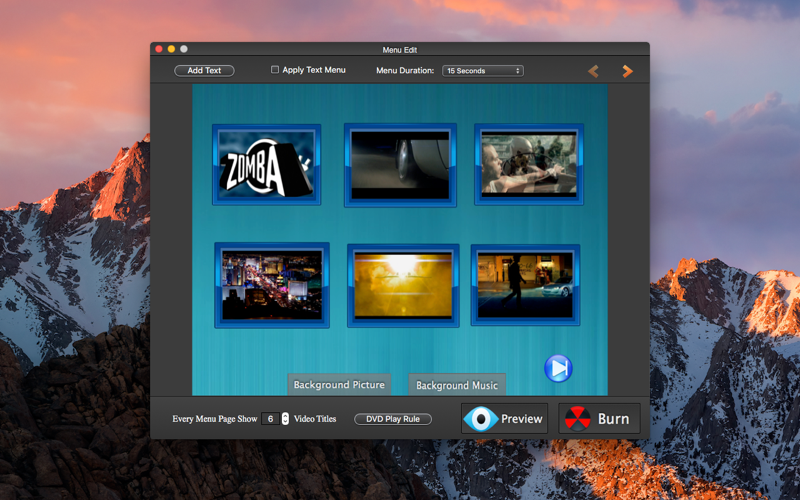Go to next menu page arrow
This screenshot has width=800, height=500.
(x=628, y=71)
